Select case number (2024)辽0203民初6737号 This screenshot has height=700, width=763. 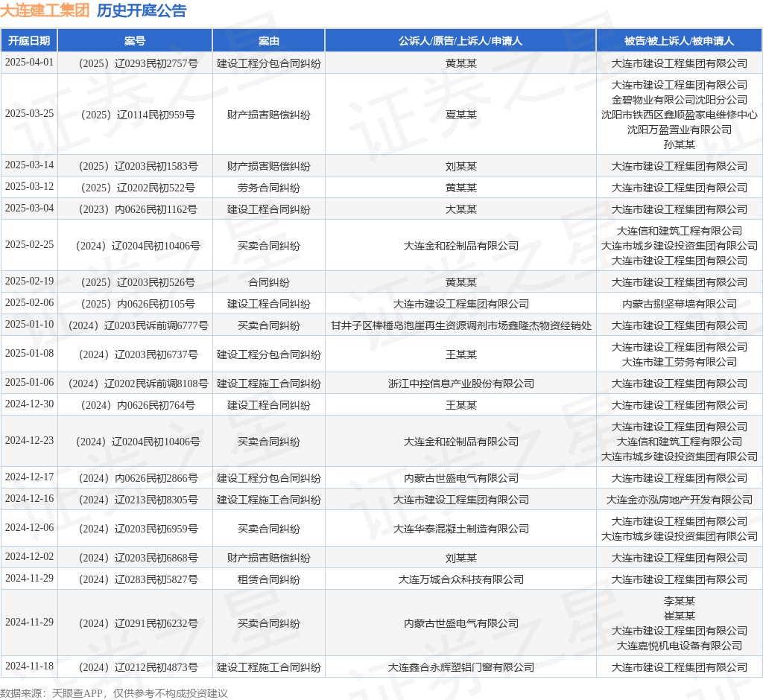point(138,354)
